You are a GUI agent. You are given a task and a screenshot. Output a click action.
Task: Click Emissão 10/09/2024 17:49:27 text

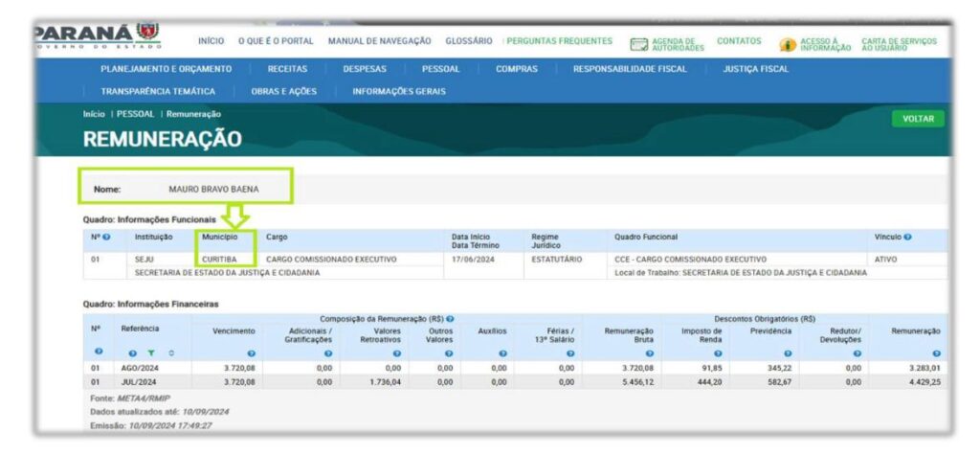tap(153, 425)
